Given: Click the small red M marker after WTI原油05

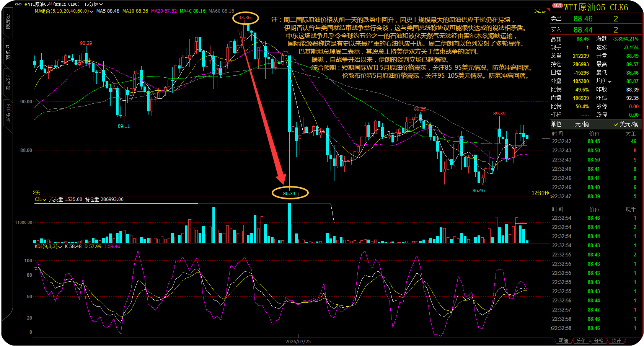Looking at the screenshot, I should [x=51, y=4].
